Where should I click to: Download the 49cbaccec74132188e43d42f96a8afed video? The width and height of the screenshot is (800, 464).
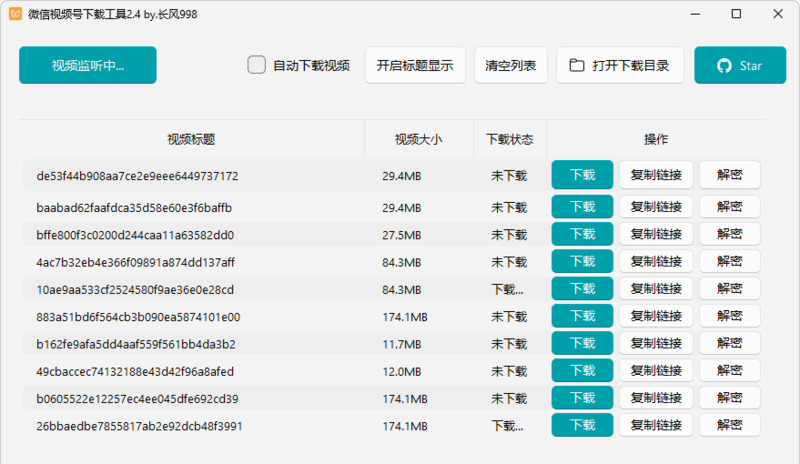(x=582, y=372)
